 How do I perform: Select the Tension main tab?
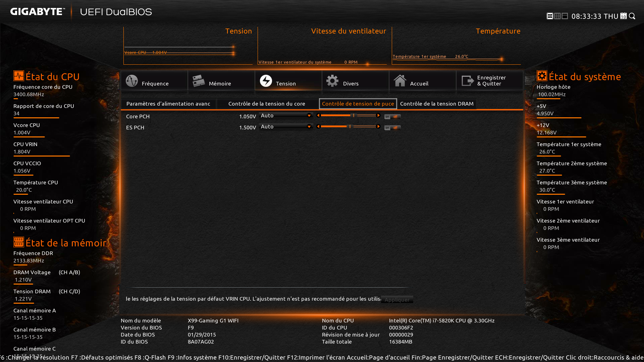(288, 80)
